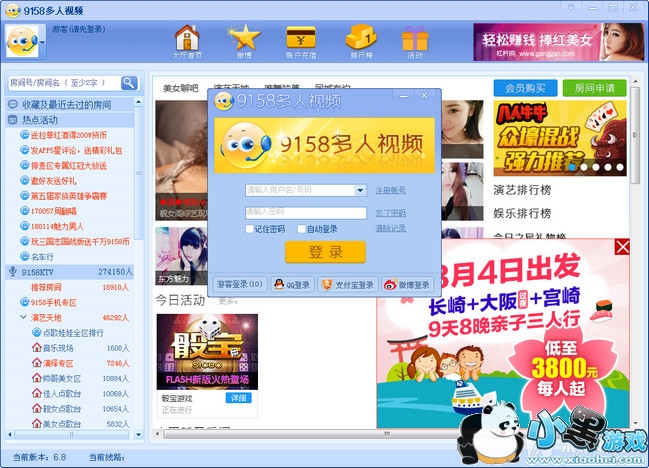The width and height of the screenshot is (649, 468).
Task: Click the 游客登录 (10) guest login button
Action: coord(240,284)
